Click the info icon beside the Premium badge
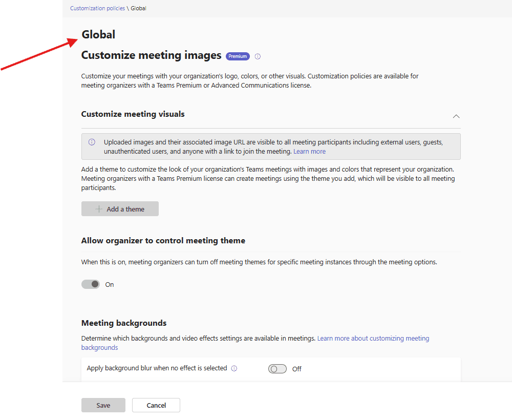 [258, 56]
